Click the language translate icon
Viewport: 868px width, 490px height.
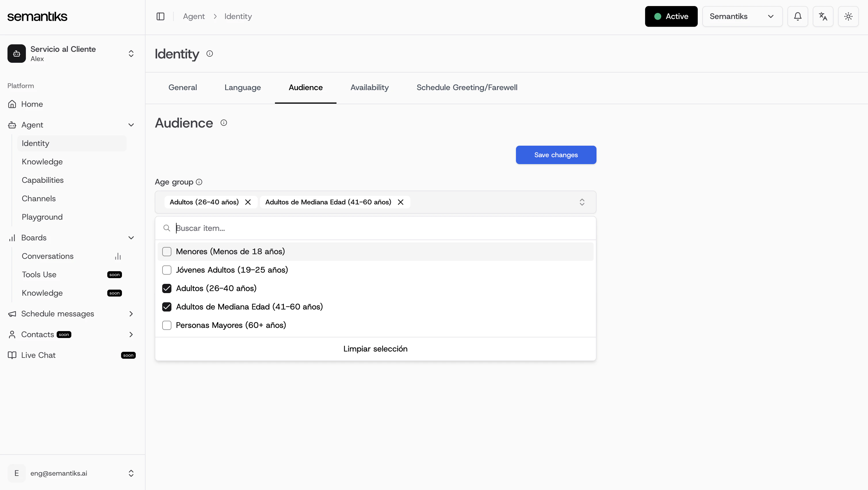click(x=823, y=16)
